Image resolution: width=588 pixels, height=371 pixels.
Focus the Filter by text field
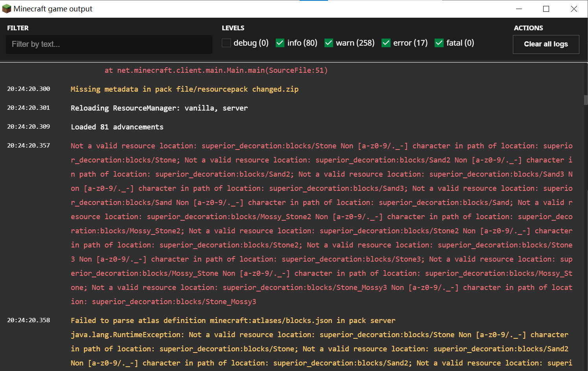(109, 44)
